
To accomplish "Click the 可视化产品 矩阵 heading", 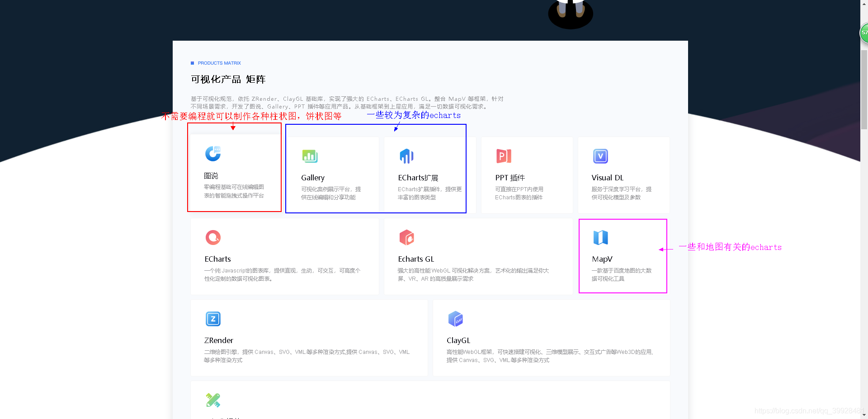I will 228,79.
